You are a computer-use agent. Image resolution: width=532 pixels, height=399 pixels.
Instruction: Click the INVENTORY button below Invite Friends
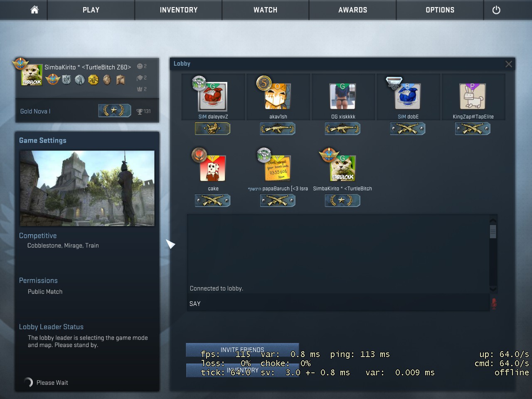(x=242, y=370)
